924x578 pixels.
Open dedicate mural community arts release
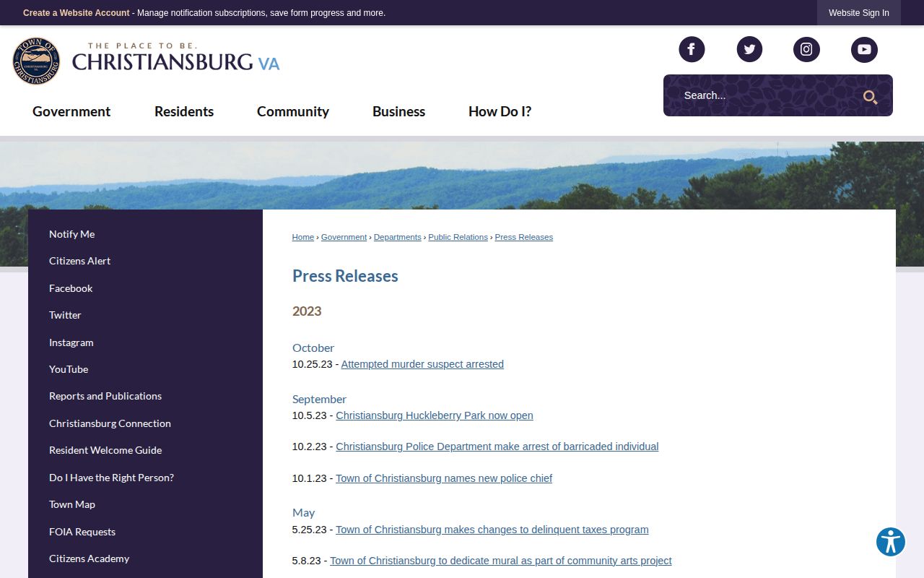[501, 561]
